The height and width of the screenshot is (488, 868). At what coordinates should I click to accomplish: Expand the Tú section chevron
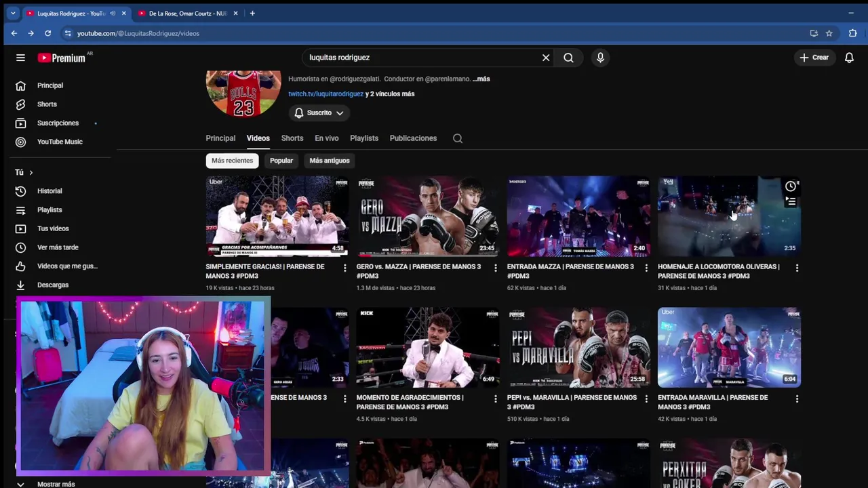click(31, 172)
